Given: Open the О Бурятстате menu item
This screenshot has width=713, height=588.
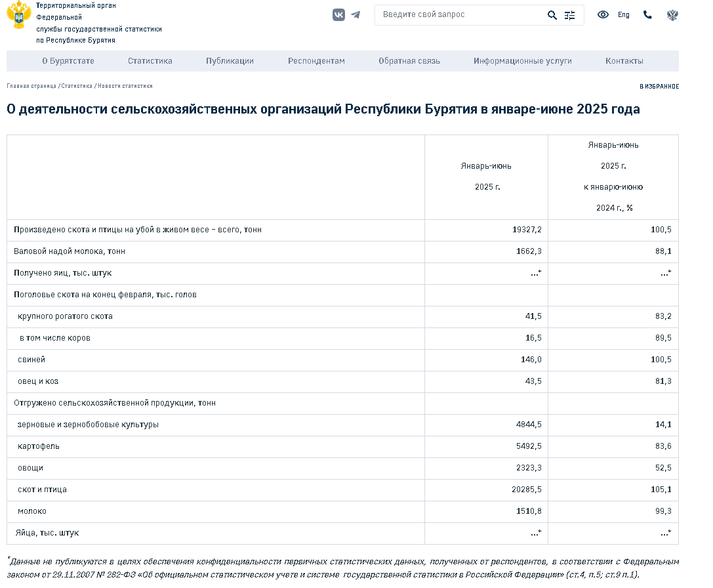Looking at the screenshot, I should click(x=68, y=61).
